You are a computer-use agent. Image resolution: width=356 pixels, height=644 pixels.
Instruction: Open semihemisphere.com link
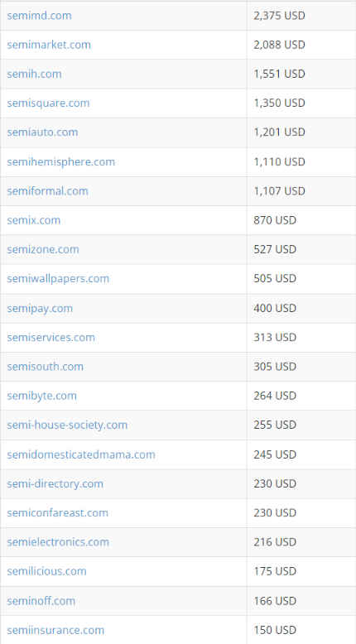(60, 161)
